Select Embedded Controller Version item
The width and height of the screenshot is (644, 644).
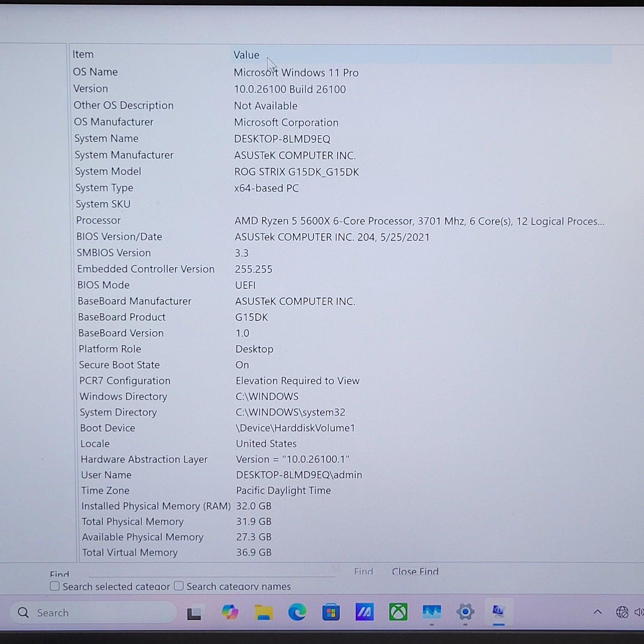[146, 269]
